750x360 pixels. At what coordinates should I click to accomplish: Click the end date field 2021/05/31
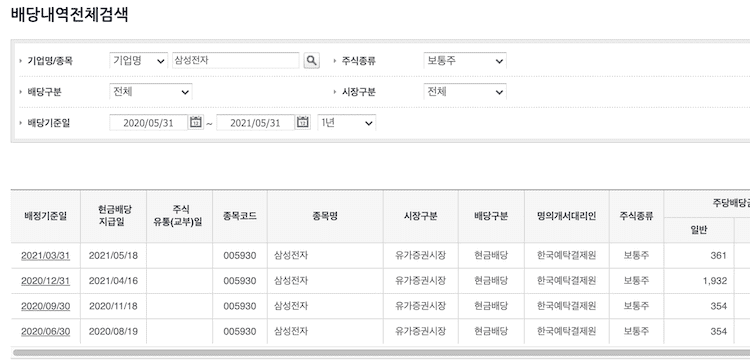255,123
